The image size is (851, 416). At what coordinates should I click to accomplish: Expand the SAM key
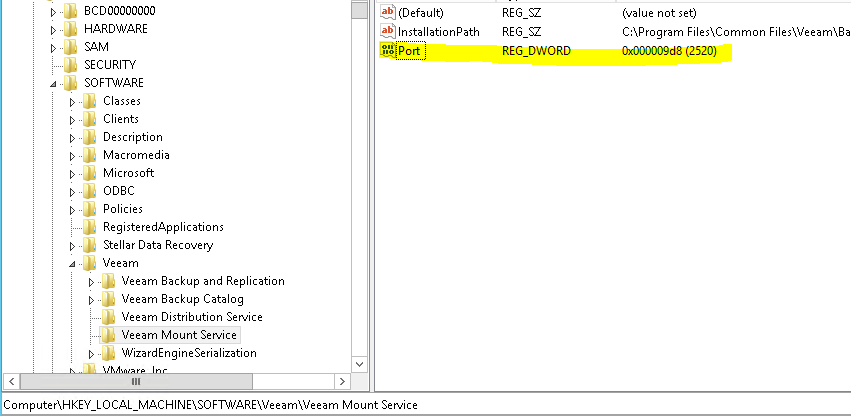[53, 48]
